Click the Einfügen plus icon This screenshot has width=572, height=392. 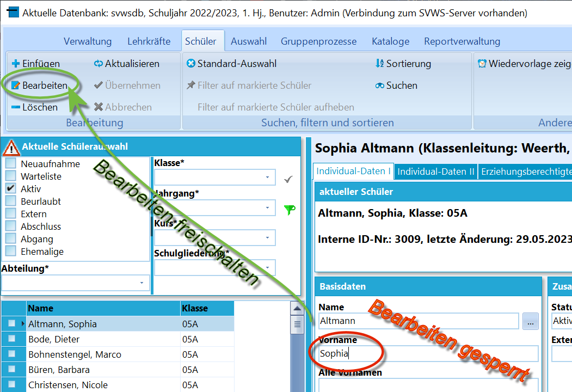pos(16,64)
